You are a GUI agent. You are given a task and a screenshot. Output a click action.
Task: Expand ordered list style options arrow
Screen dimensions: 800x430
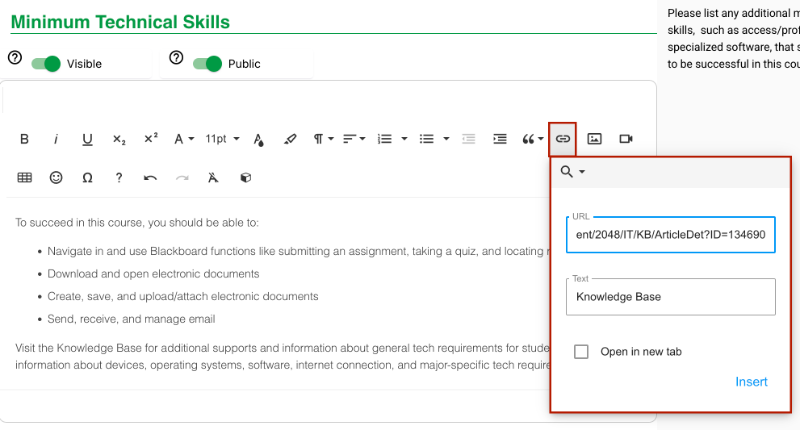point(404,139)
